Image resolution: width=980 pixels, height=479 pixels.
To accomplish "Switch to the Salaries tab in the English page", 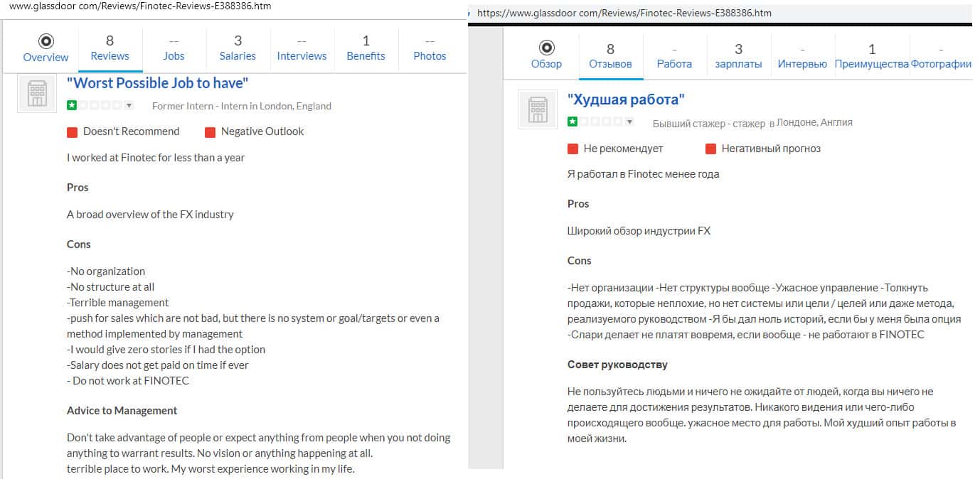I will [x=238, y=48].
